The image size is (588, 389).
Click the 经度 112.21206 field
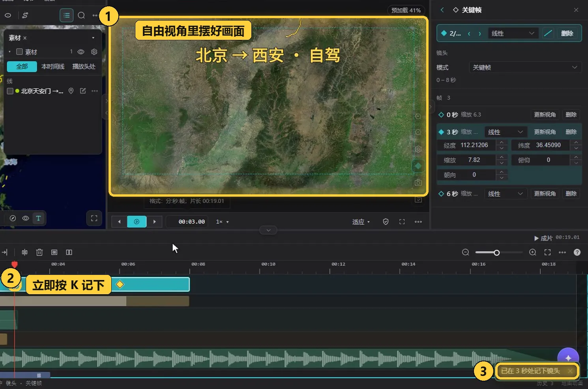tap(472, 145)
